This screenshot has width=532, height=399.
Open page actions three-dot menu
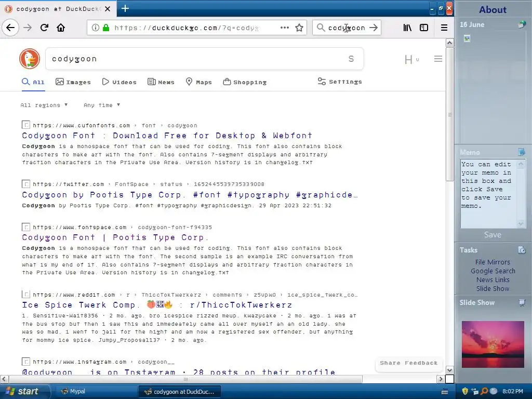[x=285, y=28]
